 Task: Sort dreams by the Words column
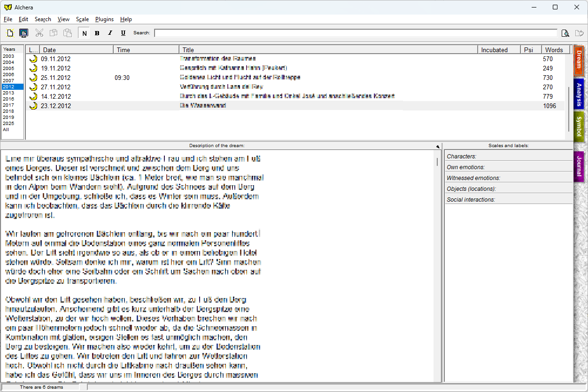tap(554, 49)
